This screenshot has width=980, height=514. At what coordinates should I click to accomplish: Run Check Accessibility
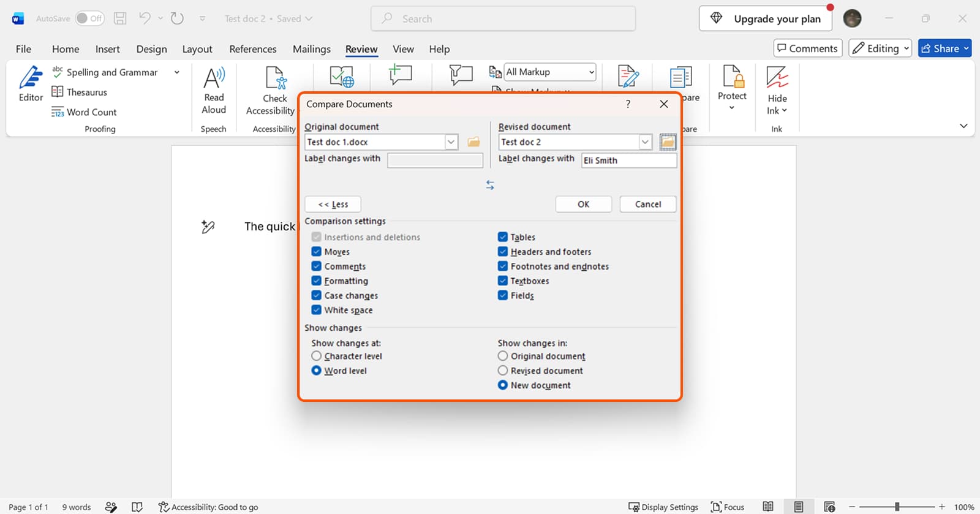pos(271,91)
